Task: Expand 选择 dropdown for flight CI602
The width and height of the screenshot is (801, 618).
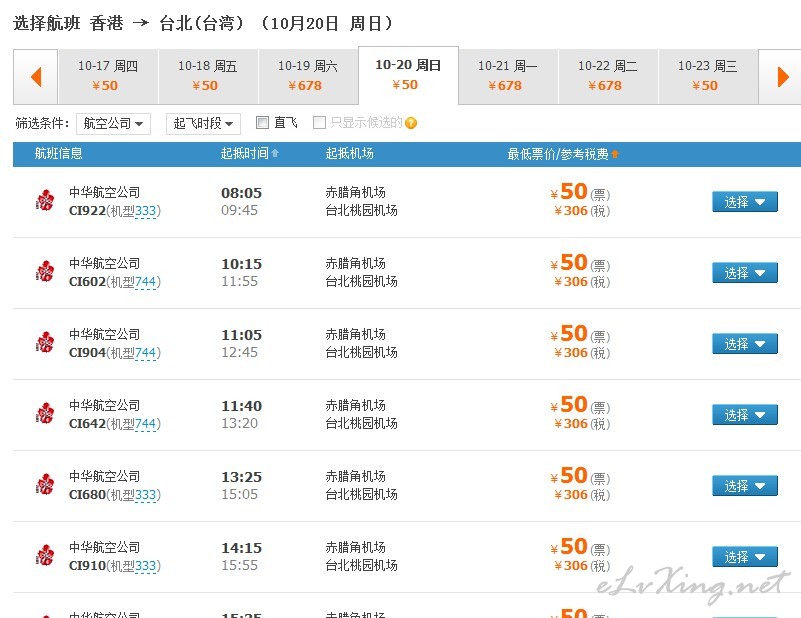Action: pos(745,273)
